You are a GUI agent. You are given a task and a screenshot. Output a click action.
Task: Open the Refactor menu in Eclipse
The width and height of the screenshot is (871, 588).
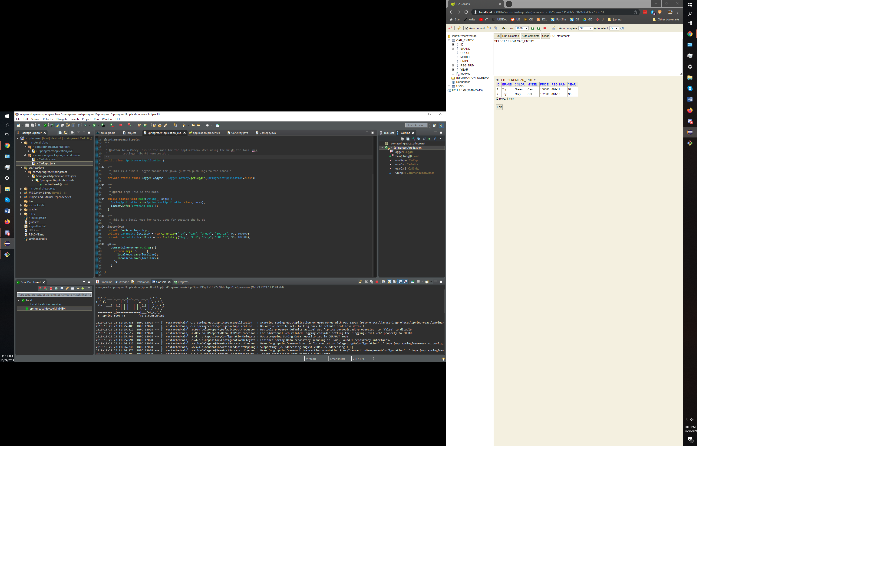tap(48, 119)
